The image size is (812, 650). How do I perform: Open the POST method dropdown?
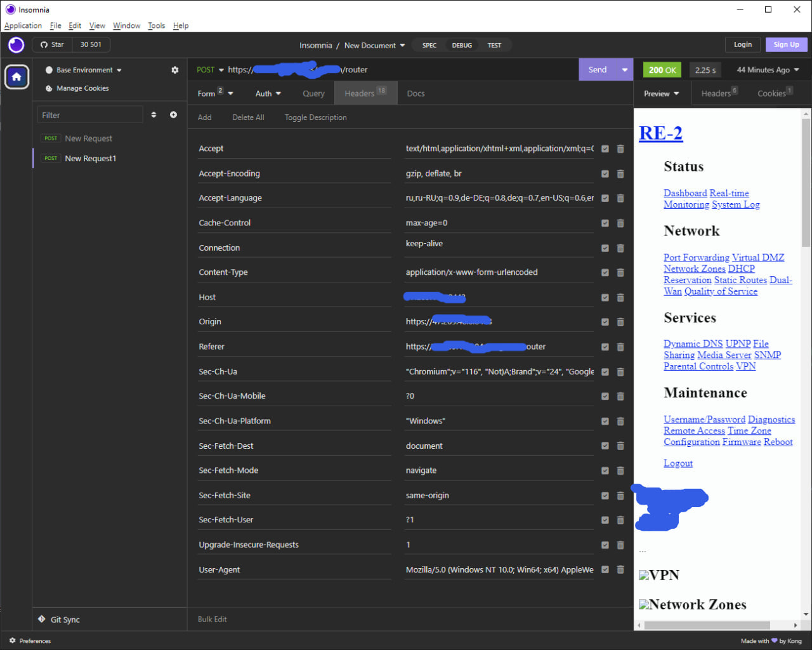pos(210,70)
